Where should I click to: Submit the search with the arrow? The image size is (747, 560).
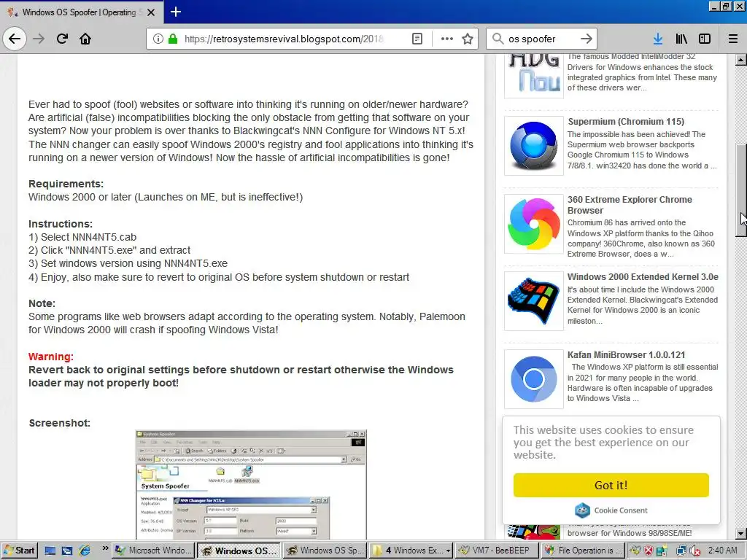point(587,39)
